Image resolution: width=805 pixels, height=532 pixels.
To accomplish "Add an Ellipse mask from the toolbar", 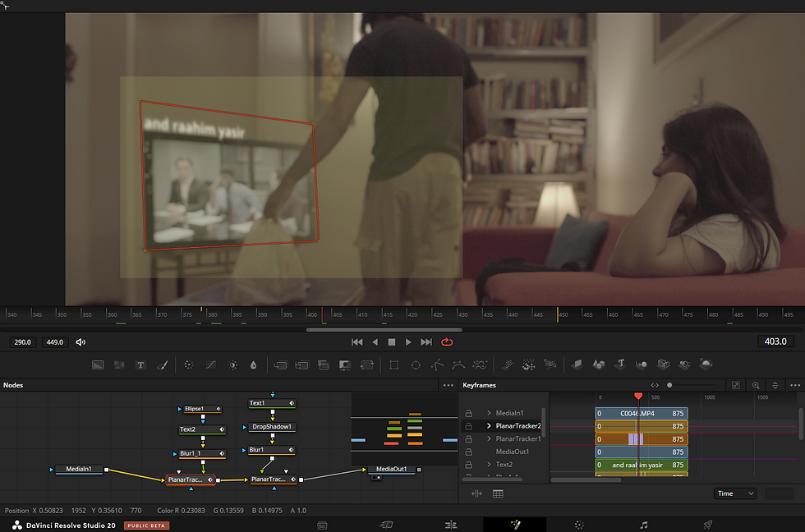I will 416,365.
